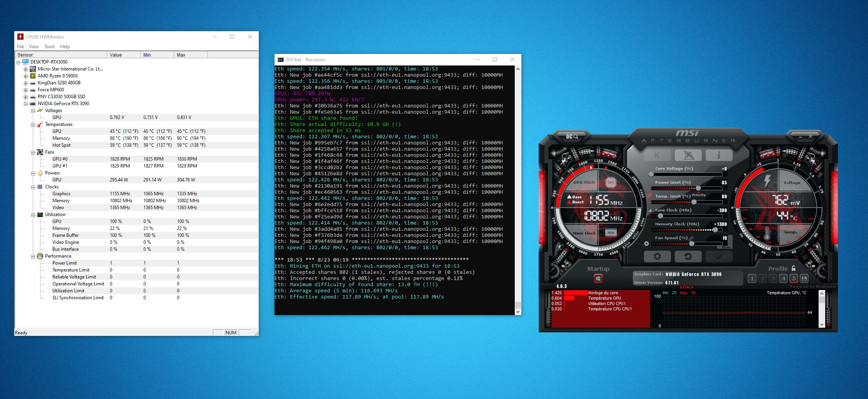Collapse the Temperatures section in HWMonitor
Viewport: 868px width, 399px height.
(x=33, y=124)
